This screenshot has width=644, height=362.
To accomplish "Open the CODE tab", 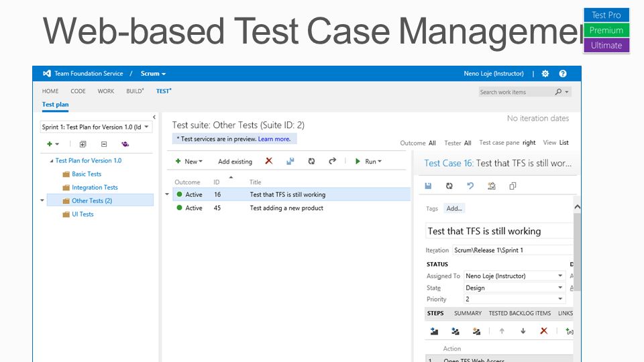I will (x=78, y=91).
